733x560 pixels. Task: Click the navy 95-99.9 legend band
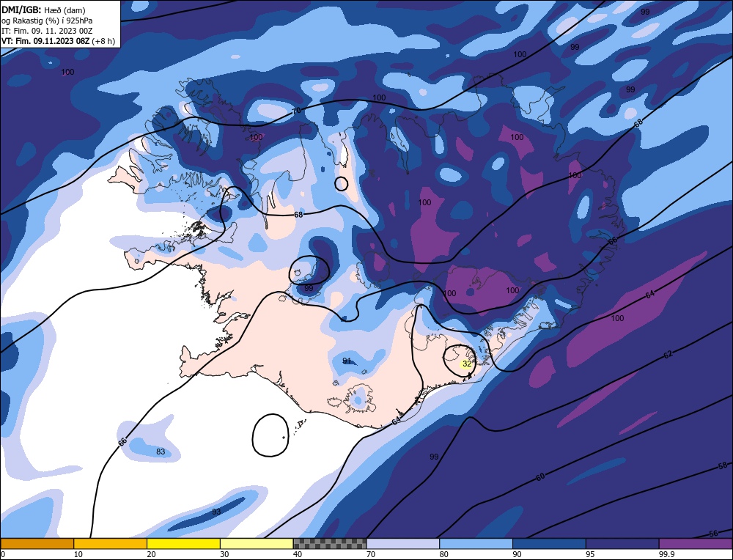coord(622,543)
